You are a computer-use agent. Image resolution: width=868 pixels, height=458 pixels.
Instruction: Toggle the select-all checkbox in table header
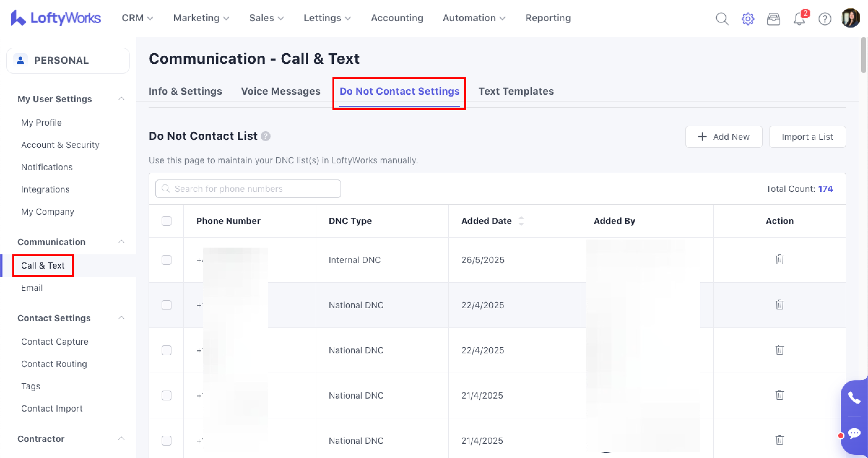(x=167, y=221)
